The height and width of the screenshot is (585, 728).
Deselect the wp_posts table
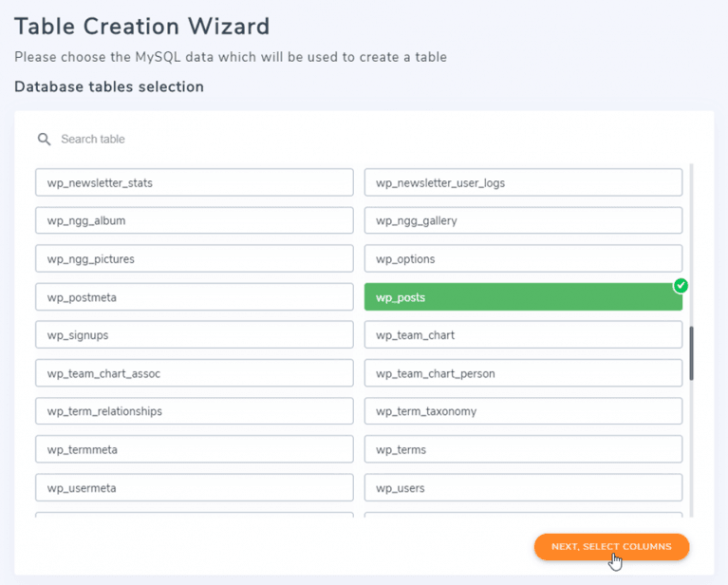pyautogui.click(x=523, y=297)
